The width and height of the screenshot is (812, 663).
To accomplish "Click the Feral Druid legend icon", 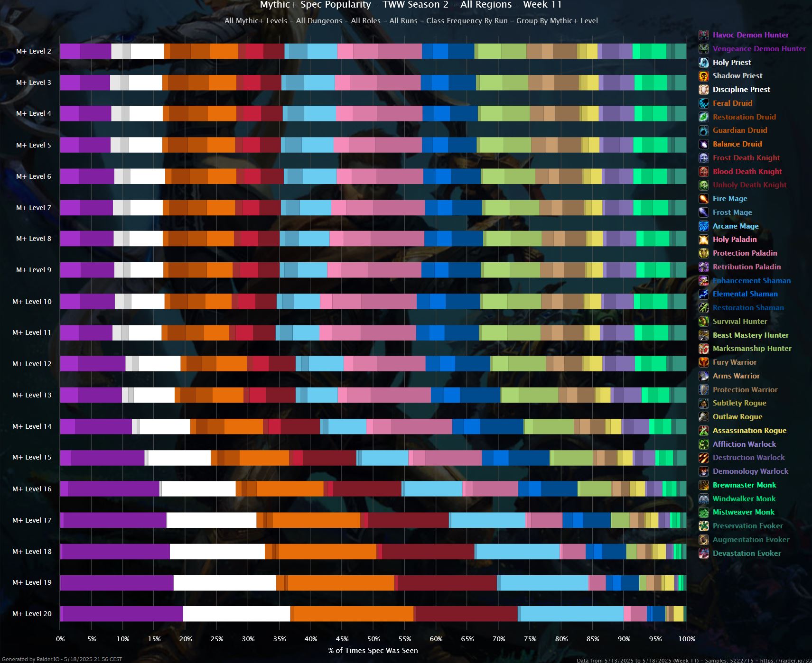I will pyautogui.click(x=704, y=103).
